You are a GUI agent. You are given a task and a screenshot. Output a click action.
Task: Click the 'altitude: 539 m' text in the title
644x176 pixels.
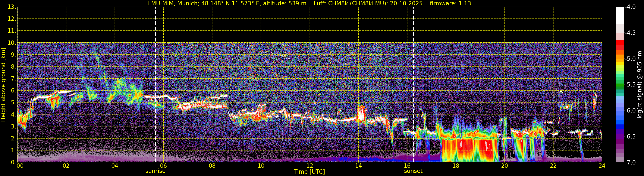285,3
